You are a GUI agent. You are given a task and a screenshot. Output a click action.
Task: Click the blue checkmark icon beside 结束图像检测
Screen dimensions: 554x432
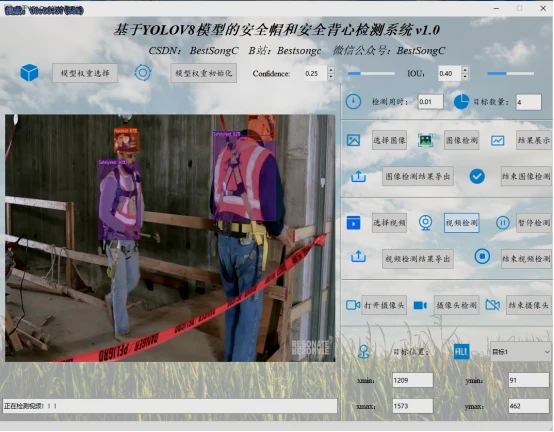tap(477, 176)
